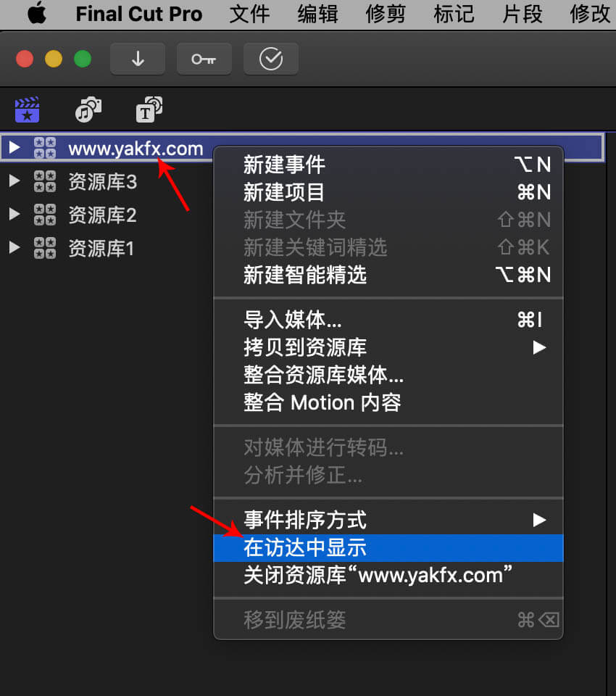
Task: Close the window with the red button
Action: tap(25, 59)
